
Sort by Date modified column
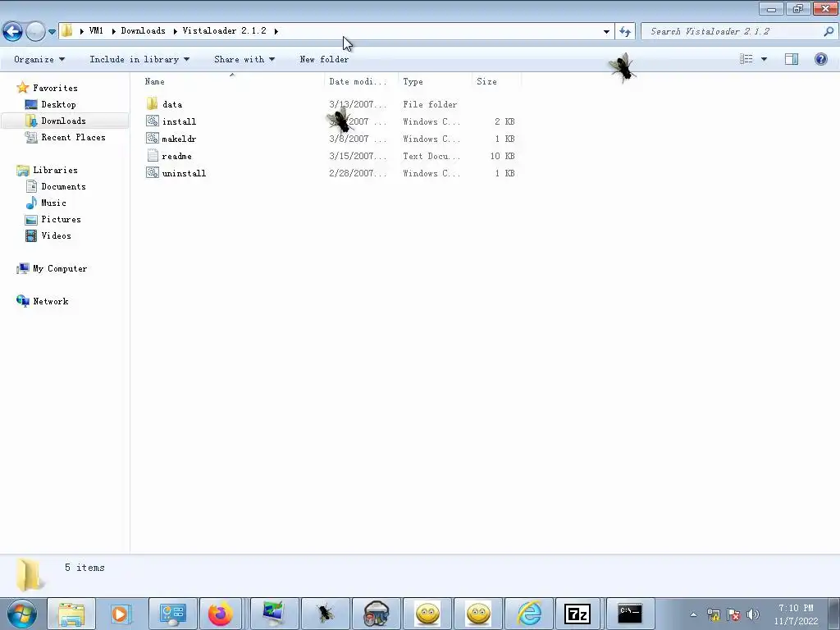(358, 81)
